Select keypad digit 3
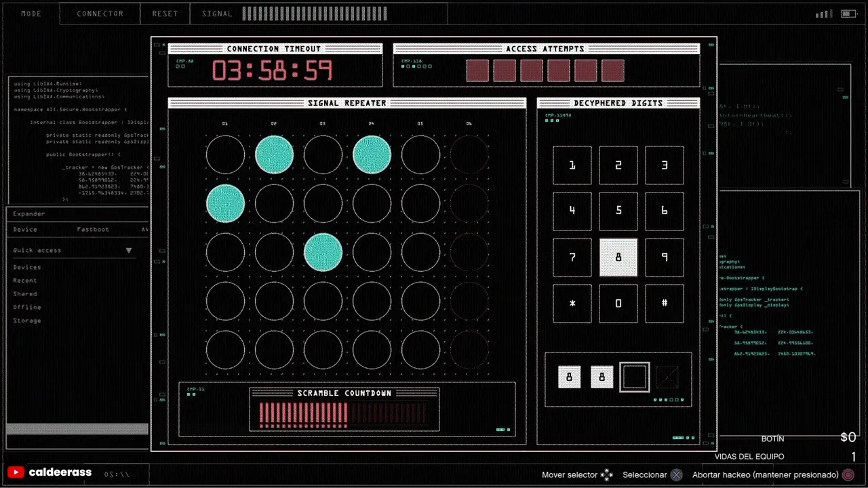Image resolution: width=868 pixels, height=488 pixels. [x=665, y=165]
